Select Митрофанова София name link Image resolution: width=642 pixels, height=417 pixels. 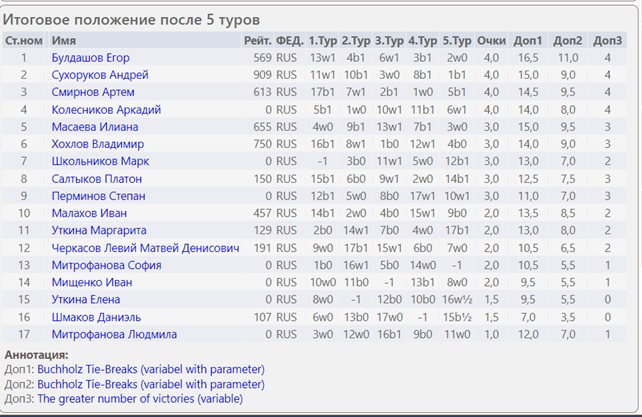pos(106,265)
